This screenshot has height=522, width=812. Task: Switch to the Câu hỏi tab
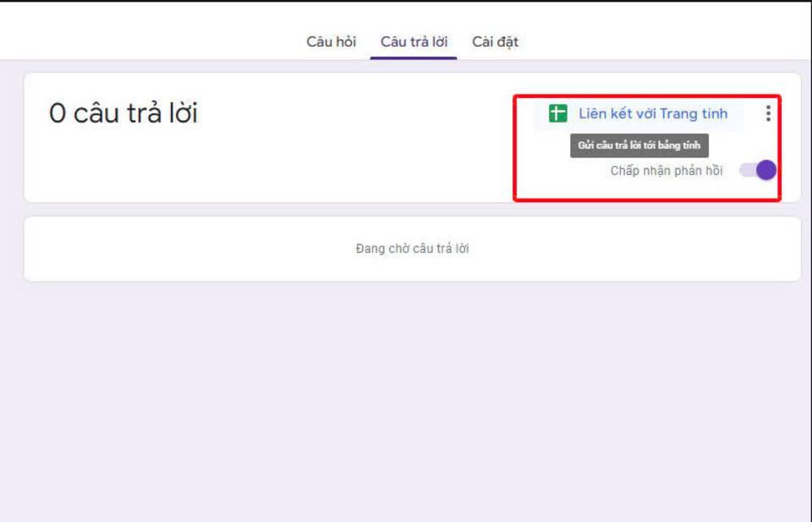coord(331,41)
